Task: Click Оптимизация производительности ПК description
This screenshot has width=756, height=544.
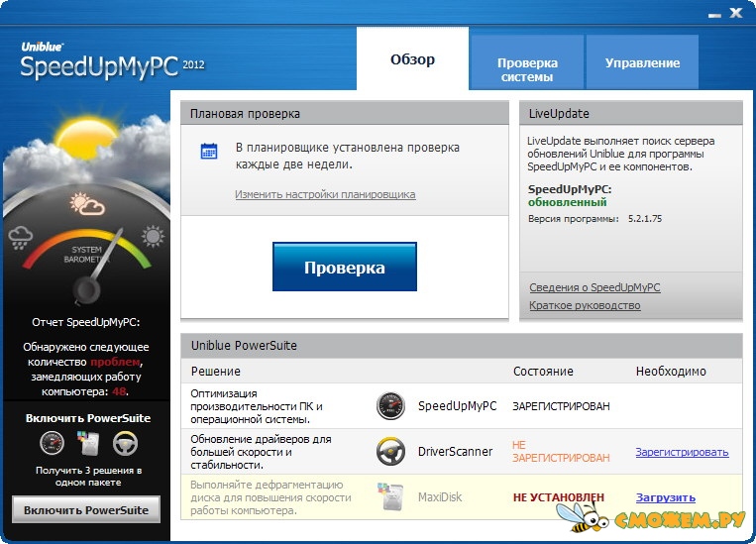Action: pos(256,406)
